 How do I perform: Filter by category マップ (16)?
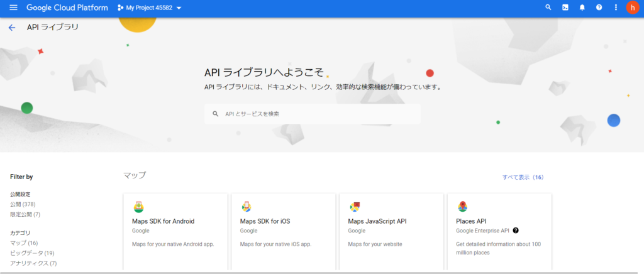click(x=24, y=243)
